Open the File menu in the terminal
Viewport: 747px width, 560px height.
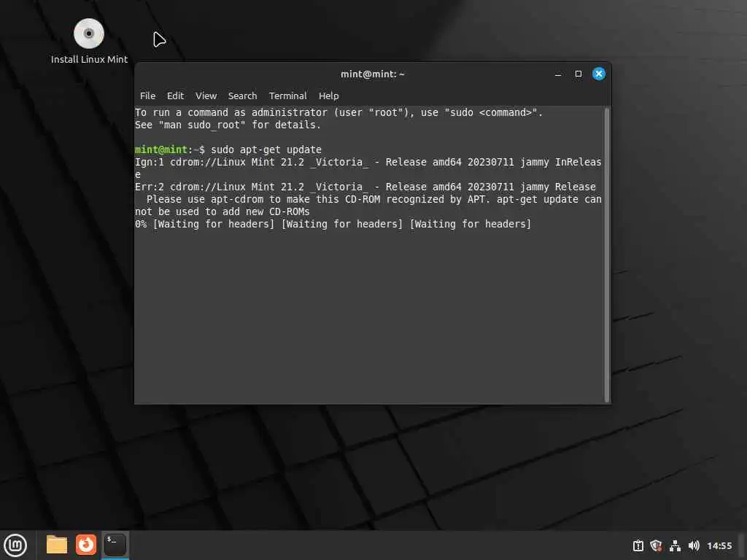click(x=147, y=96)
